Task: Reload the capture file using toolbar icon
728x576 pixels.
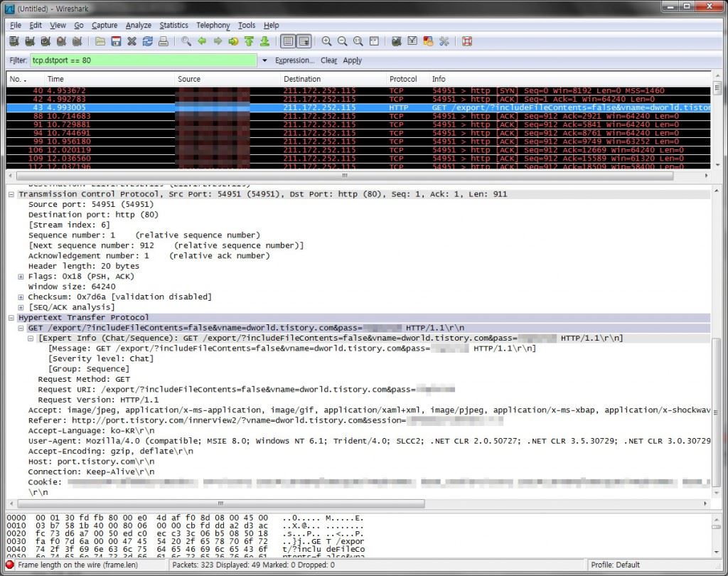Action: pyautogui.click(x=147, y=41)
